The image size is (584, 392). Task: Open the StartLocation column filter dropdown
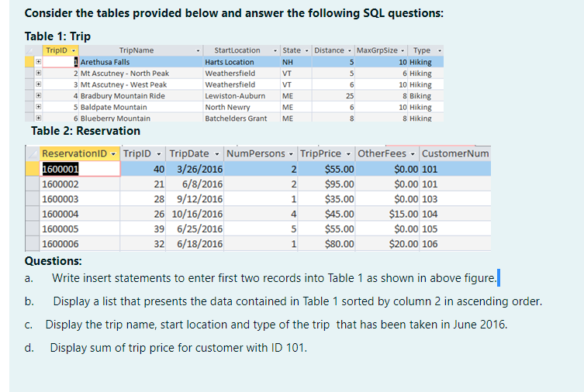coord(275,50)
